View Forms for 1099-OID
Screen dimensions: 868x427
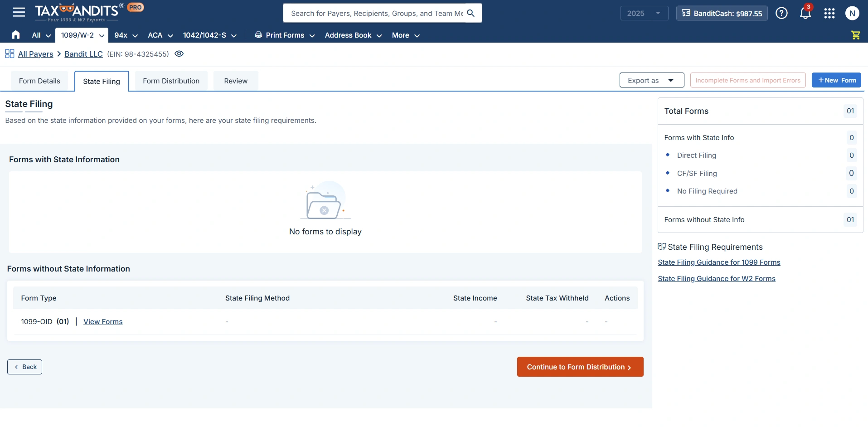103,321
